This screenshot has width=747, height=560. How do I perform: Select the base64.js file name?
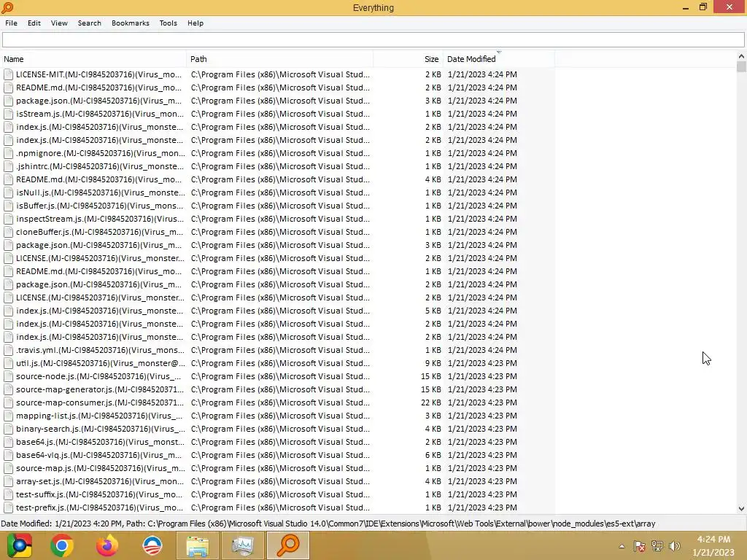tap(99, 442)
